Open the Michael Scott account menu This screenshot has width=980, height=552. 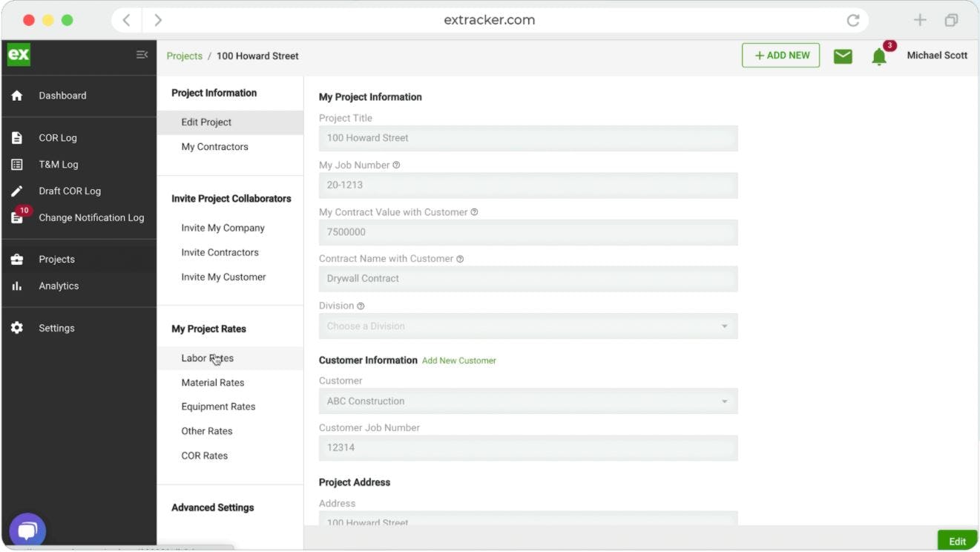pos(937,55)
